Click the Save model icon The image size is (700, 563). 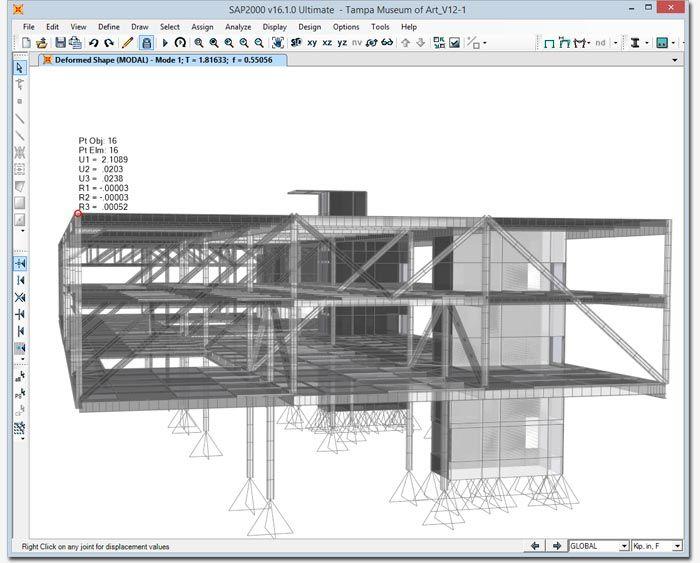[x=60, y=42]
